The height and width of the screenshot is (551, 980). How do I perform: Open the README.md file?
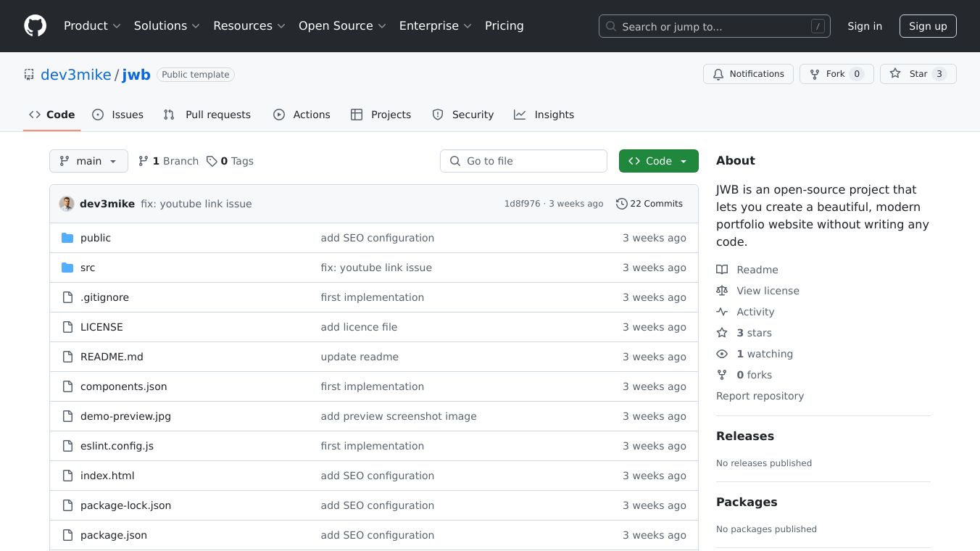point(112,357)
